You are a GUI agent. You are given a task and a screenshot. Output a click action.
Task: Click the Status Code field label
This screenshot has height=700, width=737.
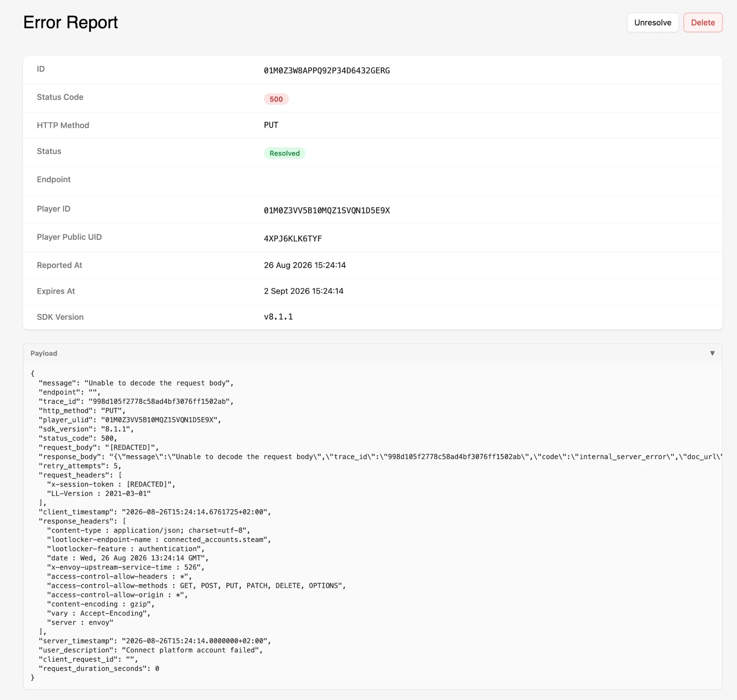pos(60,97)
